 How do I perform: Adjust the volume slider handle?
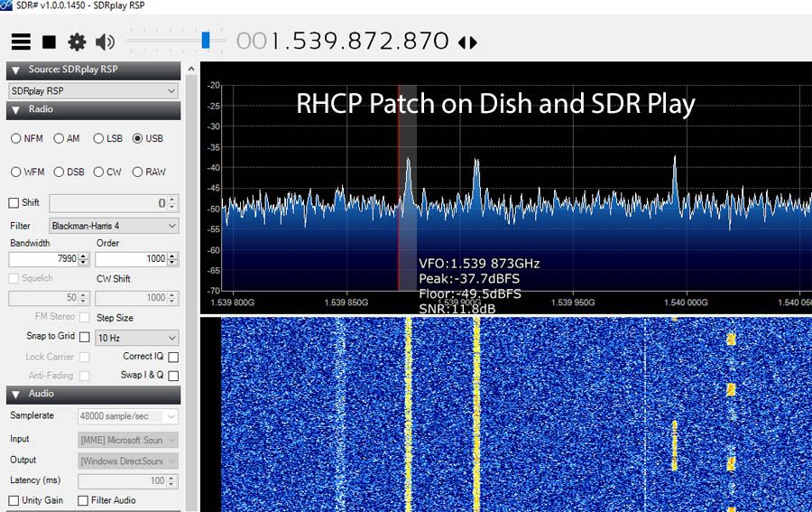[x=206, y=40]
